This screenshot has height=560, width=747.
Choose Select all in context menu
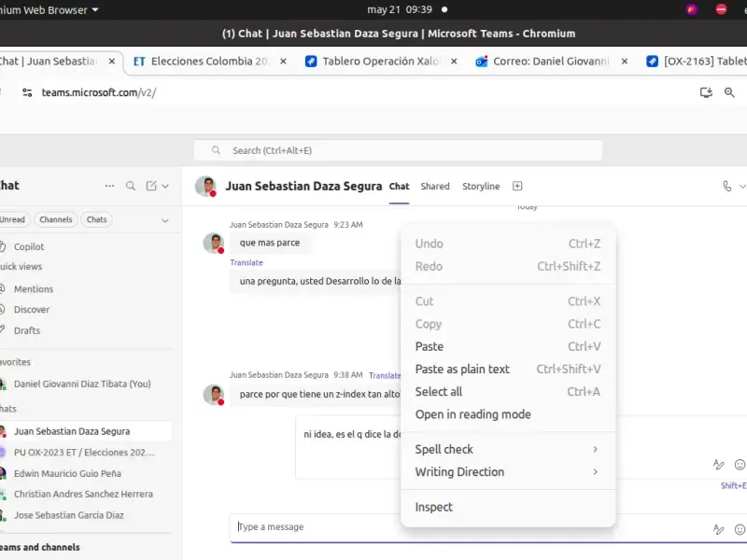coord(508,392)
